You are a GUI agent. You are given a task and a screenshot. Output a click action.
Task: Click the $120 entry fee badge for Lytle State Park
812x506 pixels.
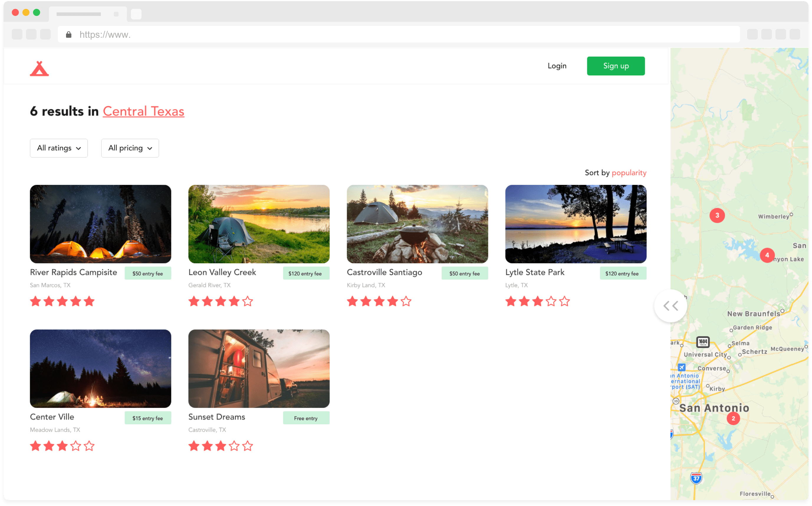[623, 273]
